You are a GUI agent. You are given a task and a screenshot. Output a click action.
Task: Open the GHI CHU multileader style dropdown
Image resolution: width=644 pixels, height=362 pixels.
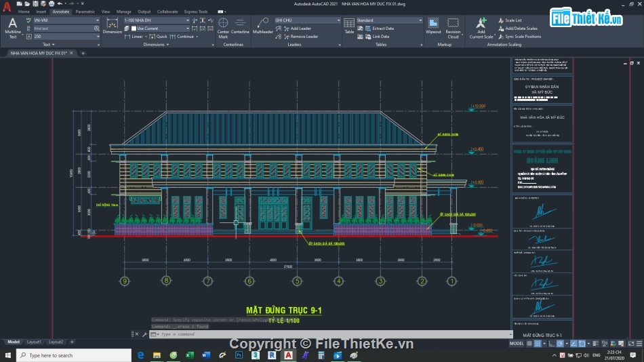pyautogui.click(x=338, y=20)
